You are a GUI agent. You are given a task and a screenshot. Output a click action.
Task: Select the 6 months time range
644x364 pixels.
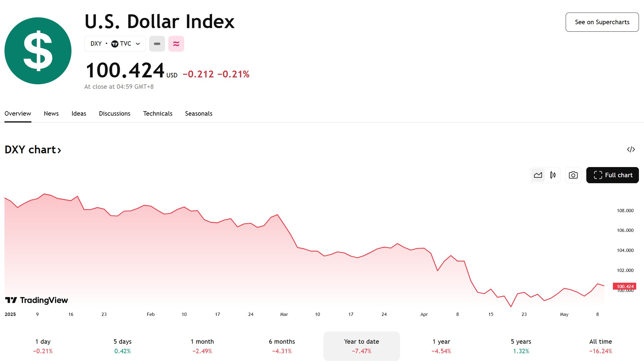282,346
